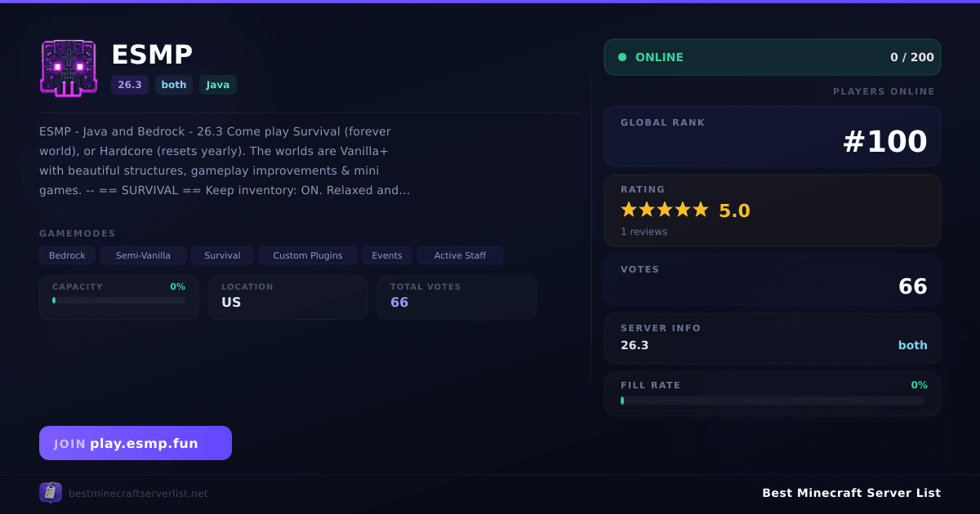The width and height of the screenshot is (980, 514).
Task: Click the green online status dot
Action: pyautogui.click(x=622, y=57)
